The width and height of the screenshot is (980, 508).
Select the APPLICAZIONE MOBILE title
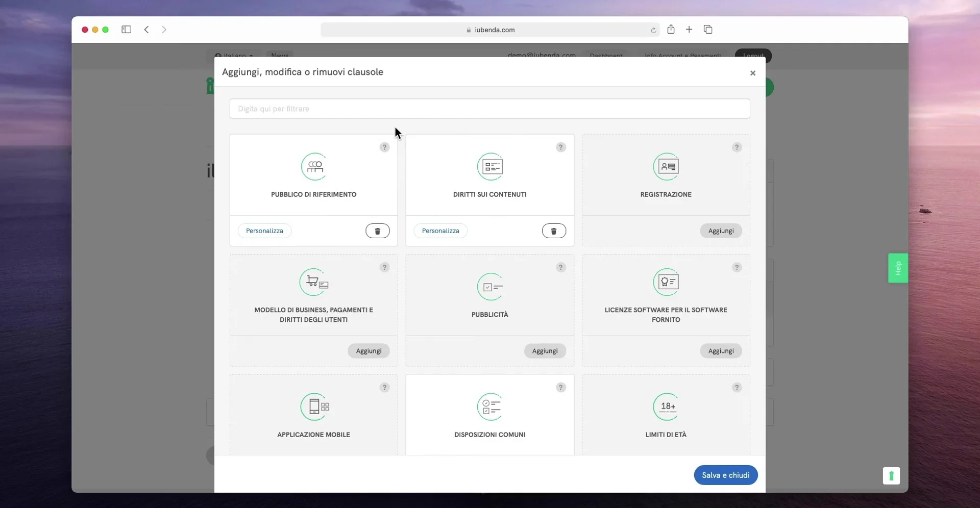tap(314, 435)
